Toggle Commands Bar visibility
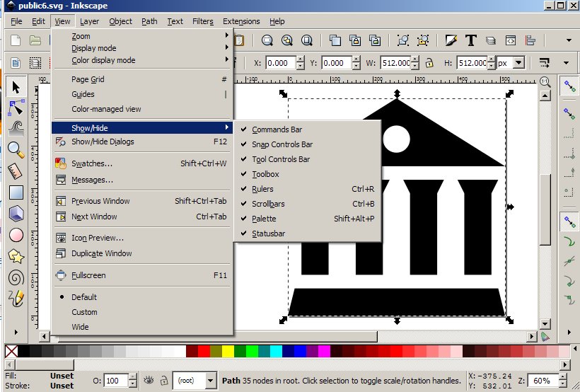580x392 pixels. pos(277,129)
